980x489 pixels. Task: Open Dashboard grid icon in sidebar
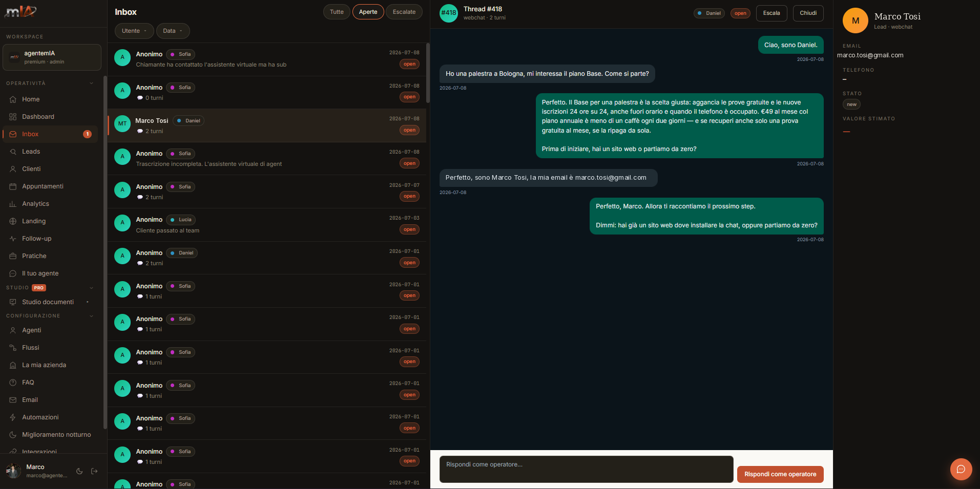tap(13, 117)
